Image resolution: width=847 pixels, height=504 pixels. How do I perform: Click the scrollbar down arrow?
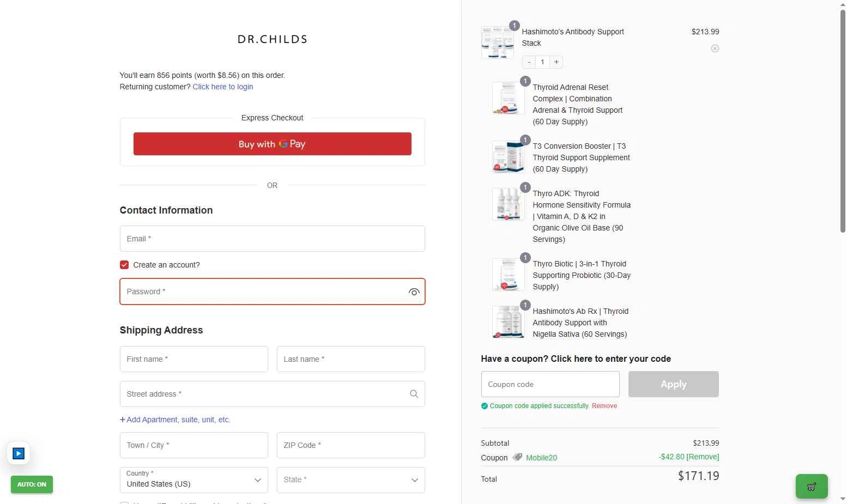pyautogui.click(x=843, y=499)
